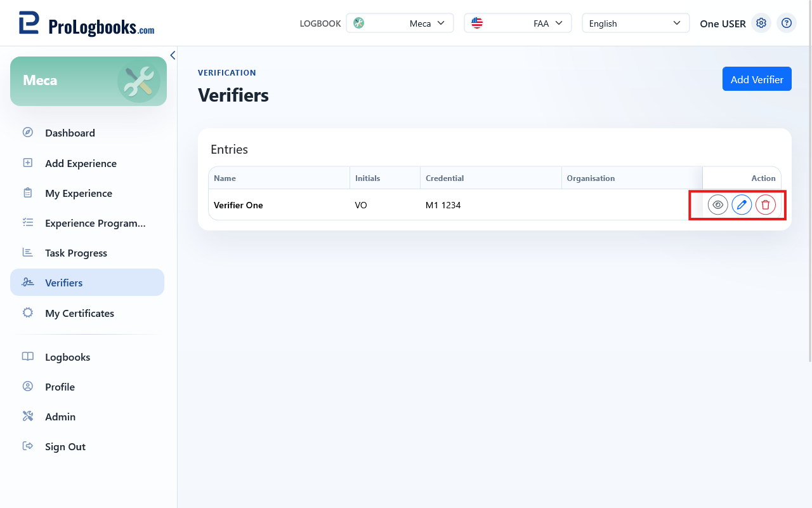
Task: Sign Out of the account
Action: pos(87,446)
